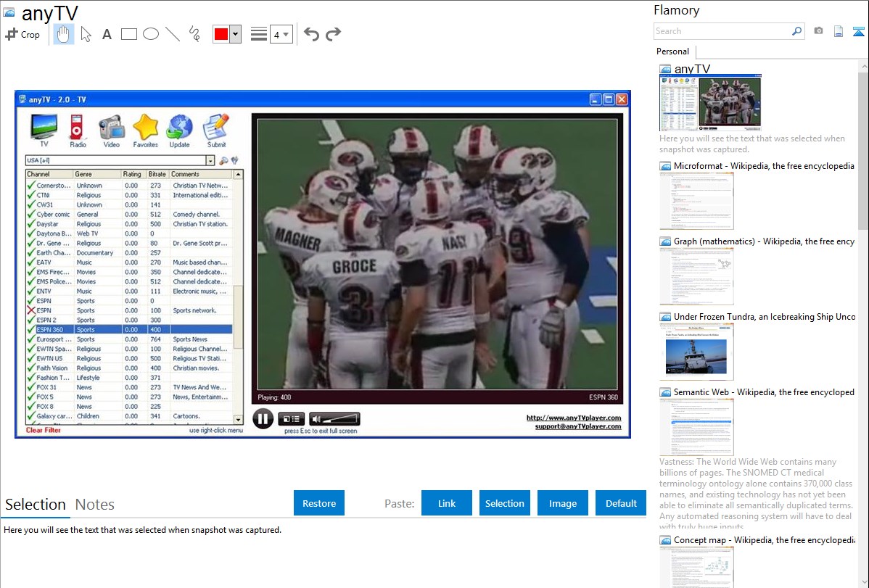Select the Cyber comic channel row
The image size is (869, 588).
[129, 215]
